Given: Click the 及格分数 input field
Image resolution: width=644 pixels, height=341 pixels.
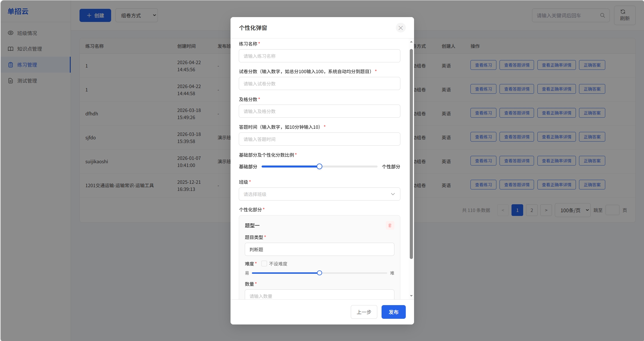Looking at the screenshot, I should 319,111.
